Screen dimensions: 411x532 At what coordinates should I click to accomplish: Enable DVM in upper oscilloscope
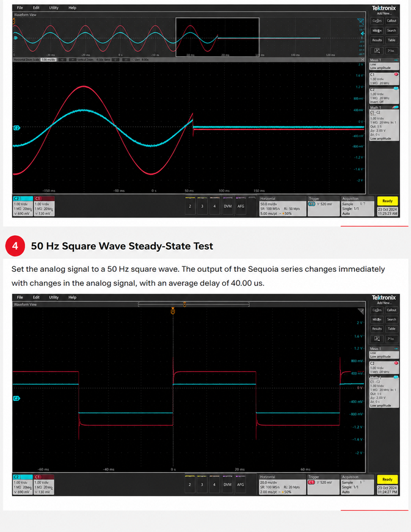(x=228, y=206)
